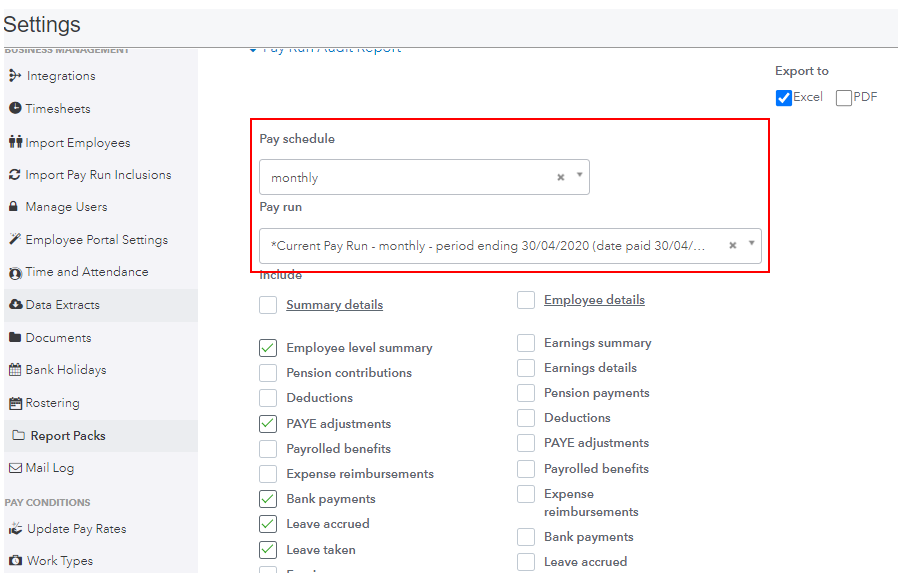Enable the PDF export checkbox
This screenshot has height=573, width=912.
point(844,98)
